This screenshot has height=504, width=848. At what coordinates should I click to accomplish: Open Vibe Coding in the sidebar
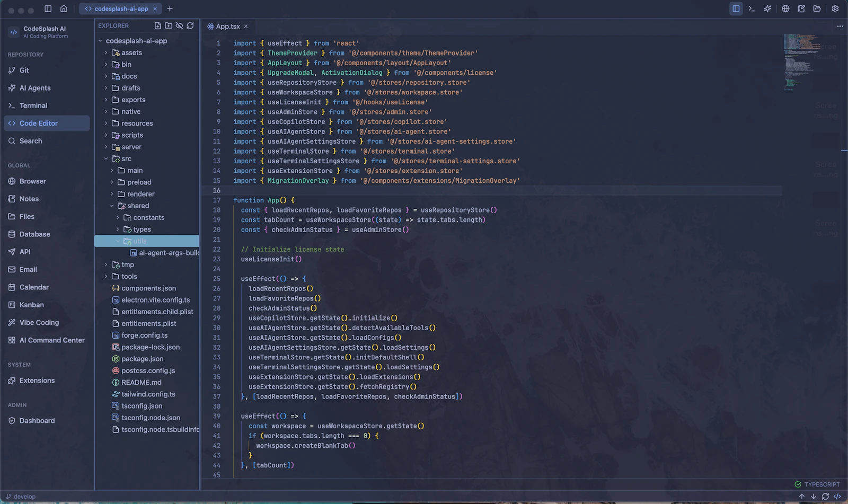coord(47,322)
